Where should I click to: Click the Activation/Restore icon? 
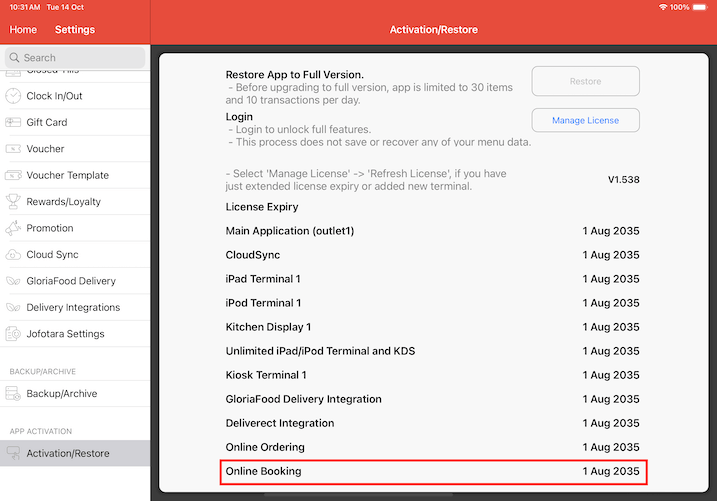click(x=13, y=453)
